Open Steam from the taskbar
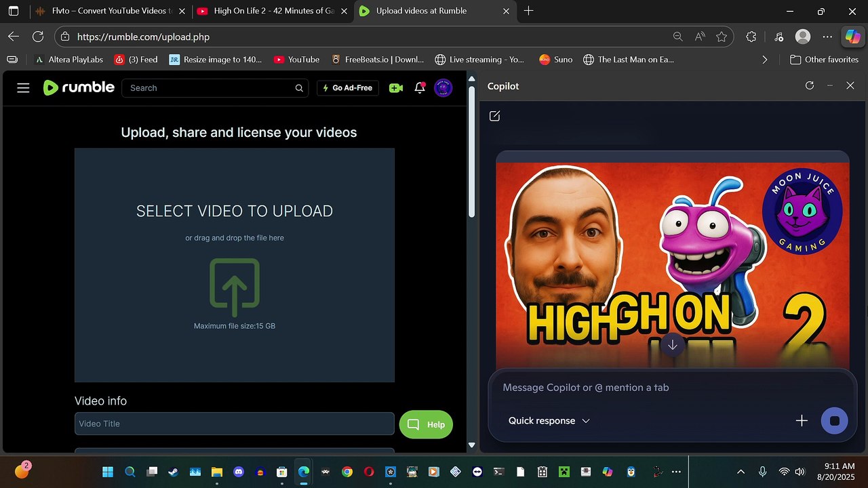Viewport: 868px width, 488px height. pos(174,472)
